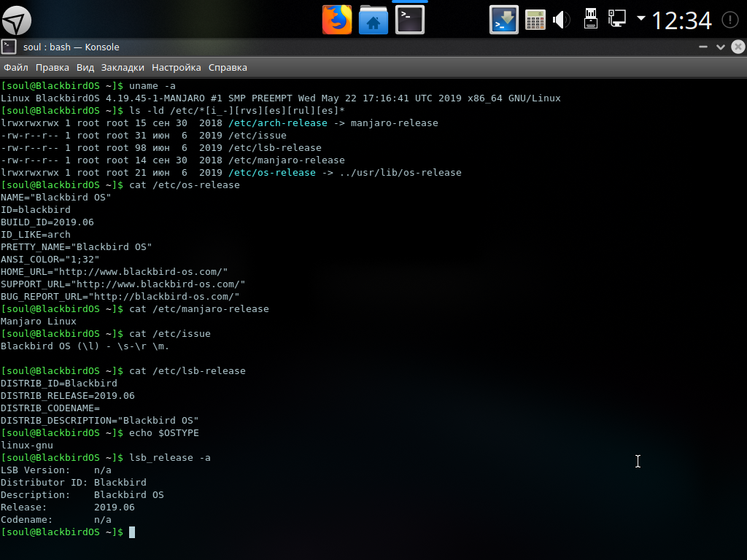Click the blue terminal icon with down arrow
The width and height of the screenshot is (747, 560).
504,20
